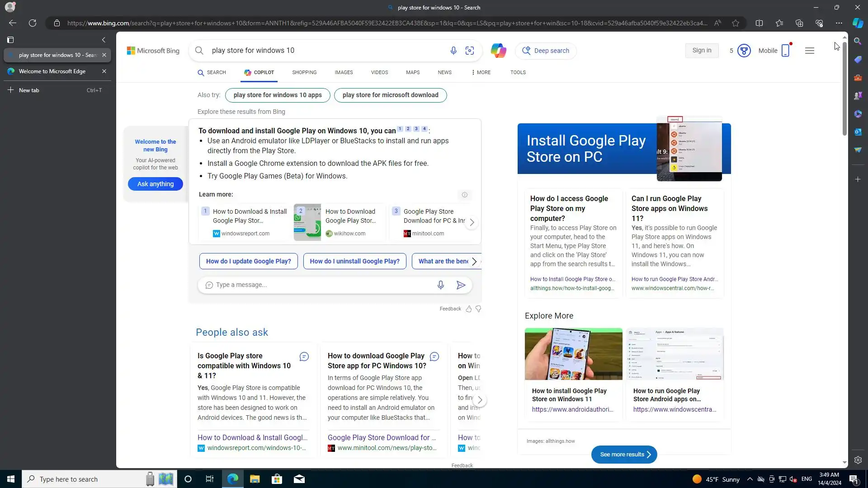The width and height of the screenshot is (868, 488).
Task: Send the chat message arrow
Action: coord(461,285)
